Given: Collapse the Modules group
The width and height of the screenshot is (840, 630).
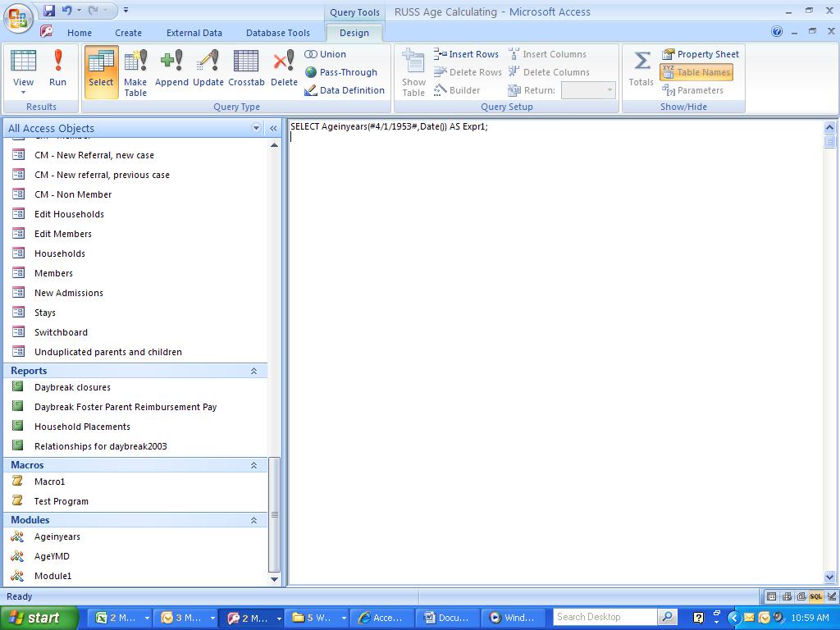Looking at the screenshot, I should [x=254, y=520].
